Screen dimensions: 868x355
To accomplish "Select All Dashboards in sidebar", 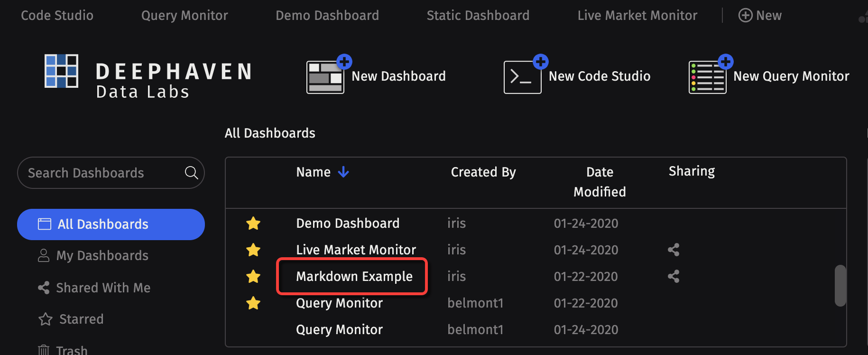I will click(111, 224).
